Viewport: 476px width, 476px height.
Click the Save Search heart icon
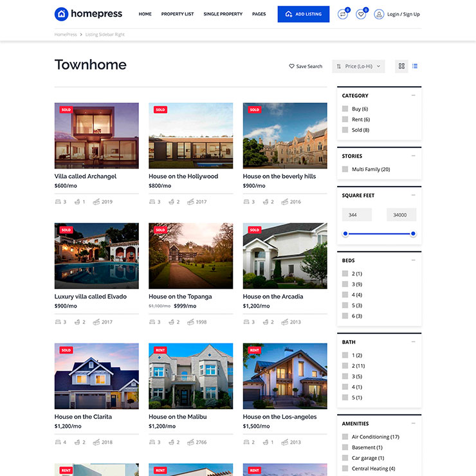coord(291,66)
